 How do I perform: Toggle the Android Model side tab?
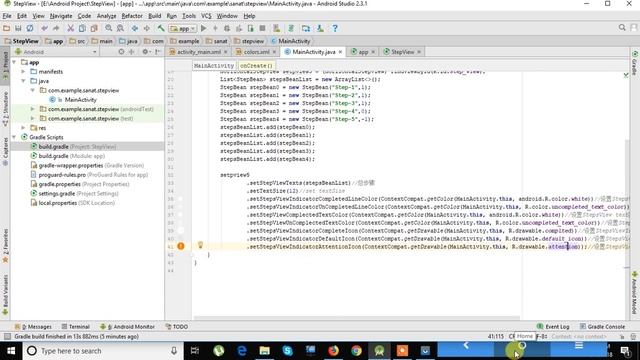pos(635,293)
